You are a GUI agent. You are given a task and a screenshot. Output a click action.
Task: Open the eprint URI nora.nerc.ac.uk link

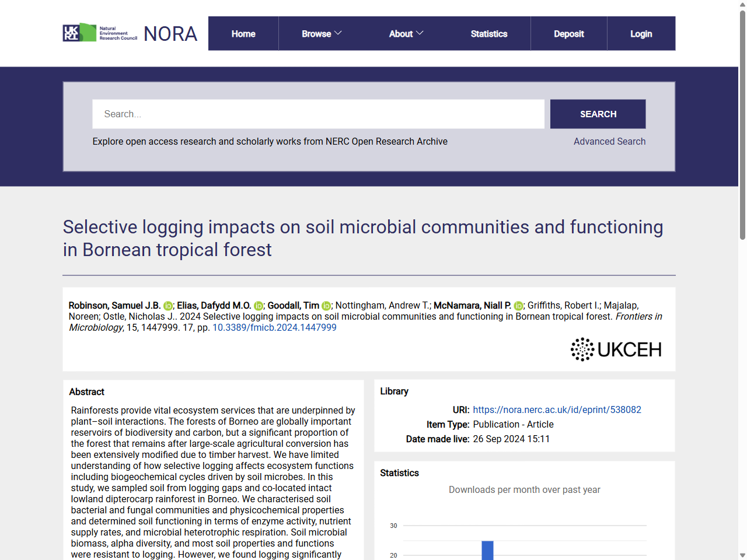[557, 409]
